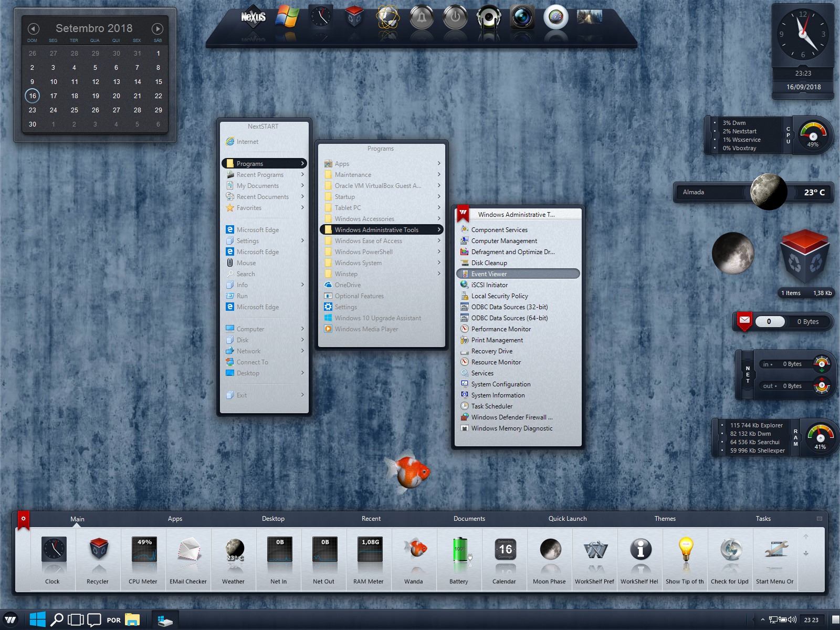Click Check for Updates shelf icon
The width and height of the screenshot is (840, 630).
click(x=731, y=550)
